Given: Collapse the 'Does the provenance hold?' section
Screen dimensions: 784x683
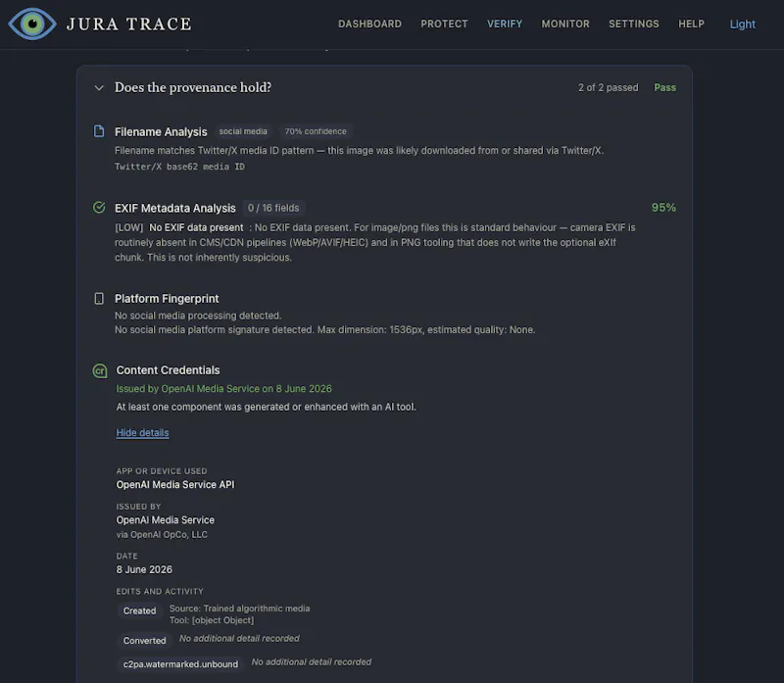Looking at the screenshot, I should pos(99,88).
